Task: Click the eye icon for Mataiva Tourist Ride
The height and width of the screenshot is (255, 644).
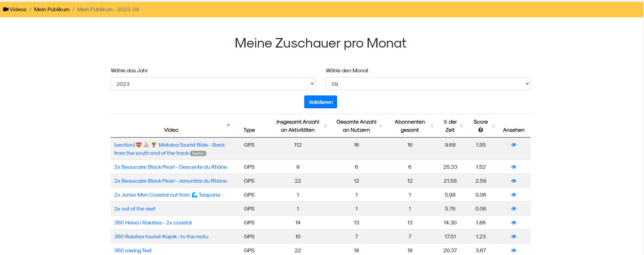Action: click(x=513, y=145)
